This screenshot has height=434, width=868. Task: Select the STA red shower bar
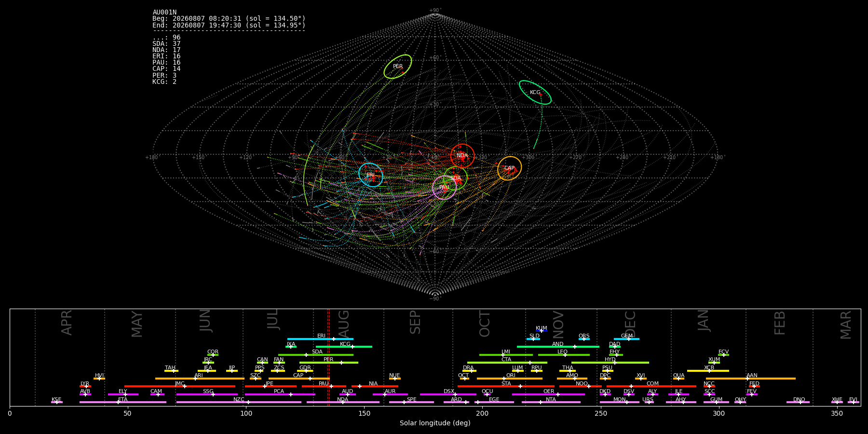[x=506, y=386]
